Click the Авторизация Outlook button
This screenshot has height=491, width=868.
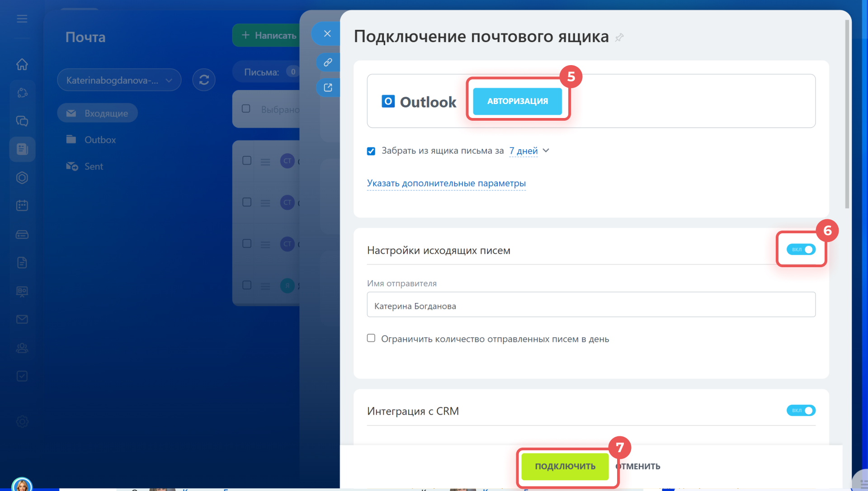517,101
